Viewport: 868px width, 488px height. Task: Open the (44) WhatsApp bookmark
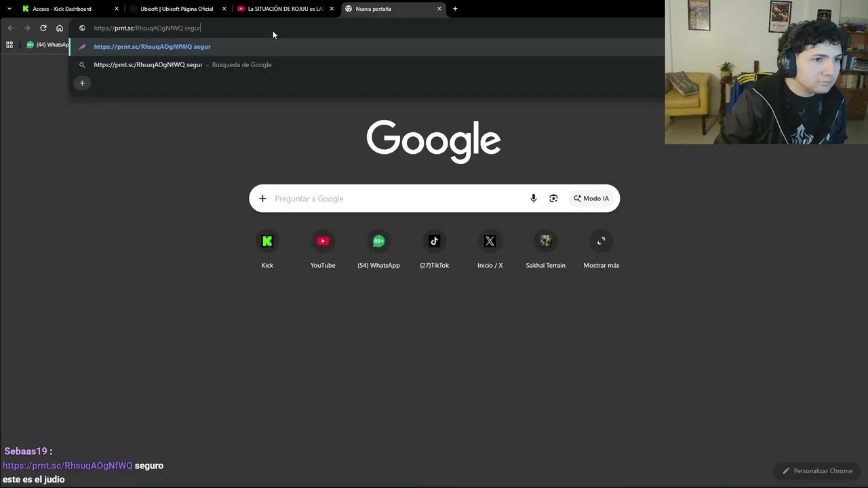point(47,45)
